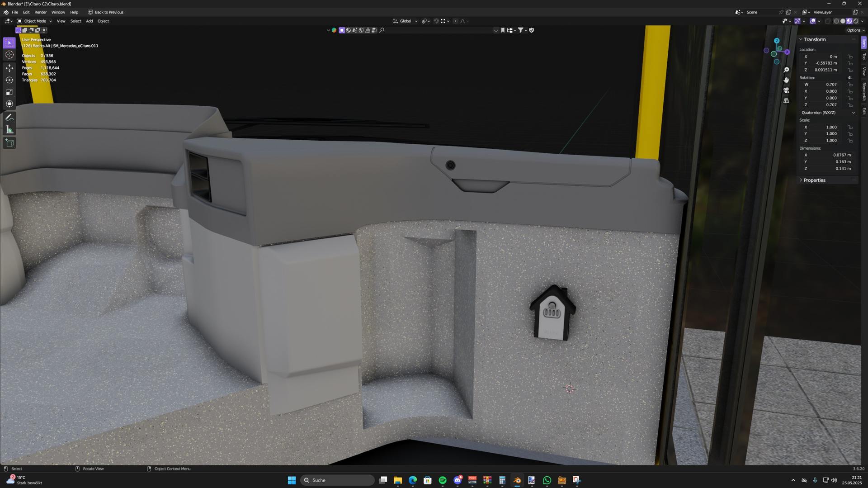
Task: Select the Measure ruler tool
Action: 9,130
